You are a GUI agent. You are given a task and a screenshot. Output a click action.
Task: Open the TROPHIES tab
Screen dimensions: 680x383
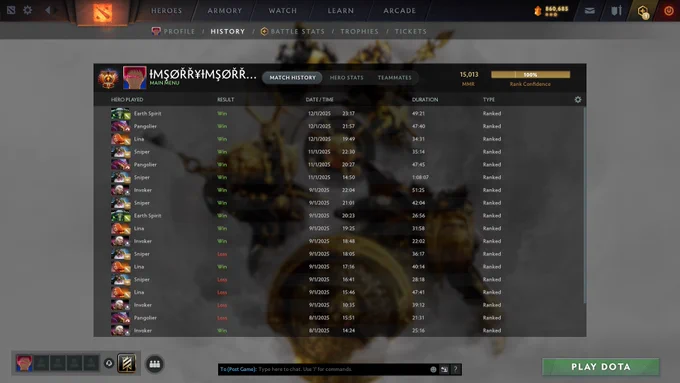(360, 31)
